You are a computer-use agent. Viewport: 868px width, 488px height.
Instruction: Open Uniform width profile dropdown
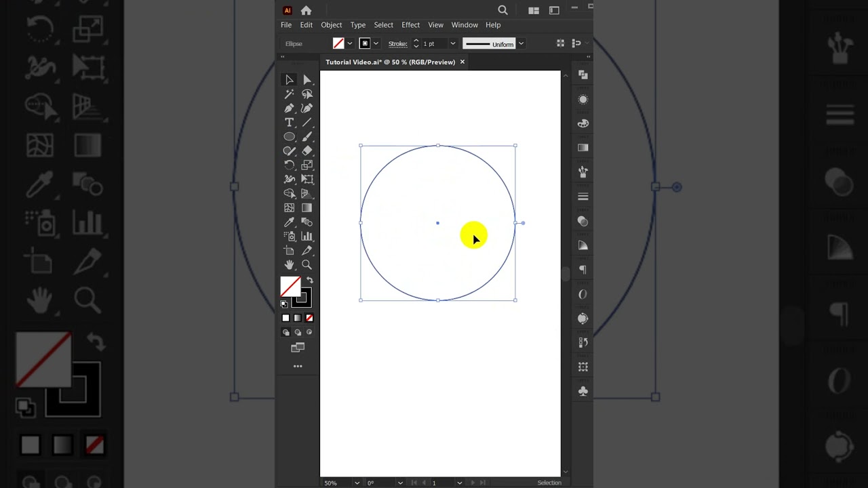(x=521, y=43)
